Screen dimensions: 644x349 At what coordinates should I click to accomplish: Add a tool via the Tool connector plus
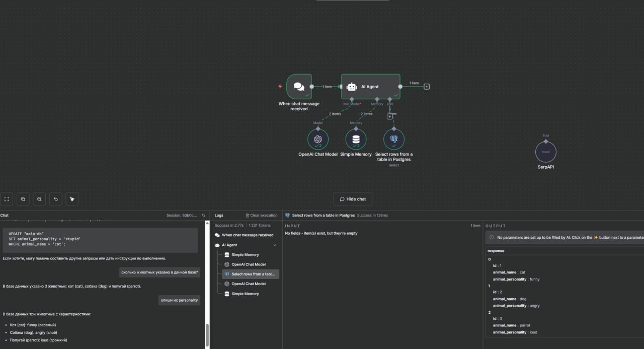pos(390,117)
